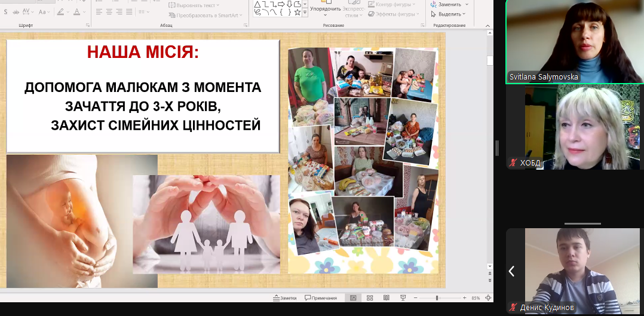Image resolution: width=644 pixels, height=316 pixels.
Task: Open Примечания comments pane
Action: click(x=321, y=298)
